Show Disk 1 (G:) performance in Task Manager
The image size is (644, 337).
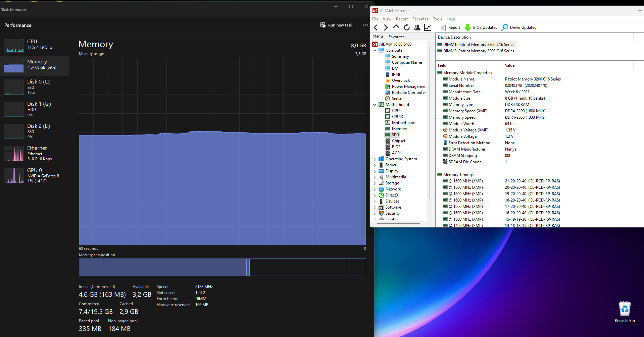click(x=35, y=109)
